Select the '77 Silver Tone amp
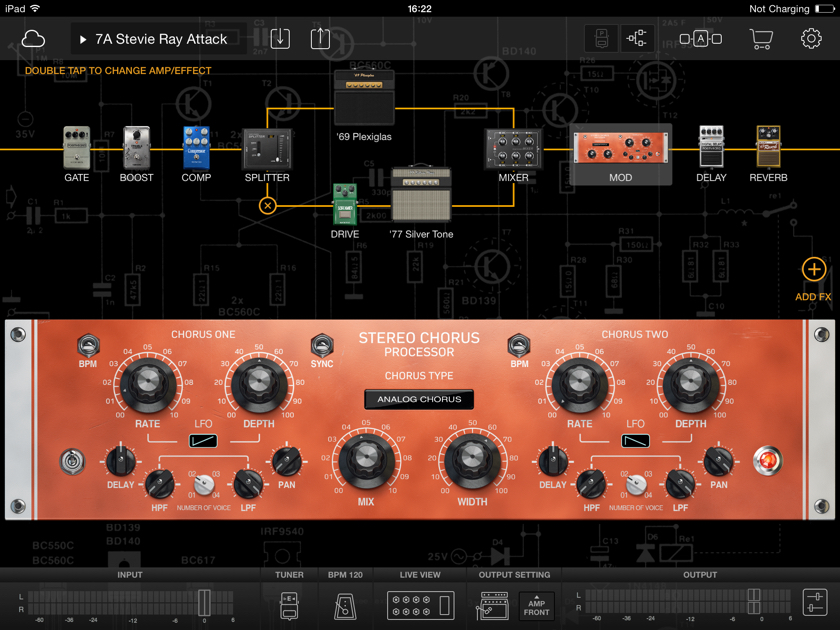Image resolution: width=840 pixels, height=630 pixels. click(421, 194)
